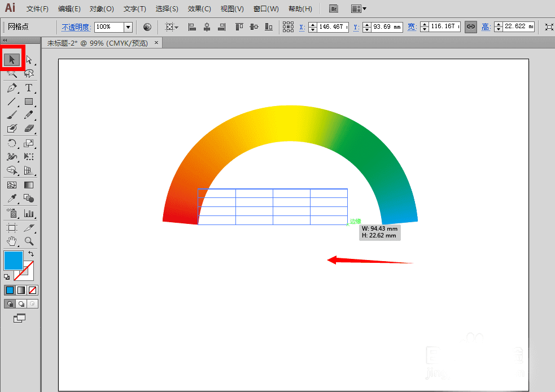Select the Rotate tool
555x392 pixels.
pos(12,144)
